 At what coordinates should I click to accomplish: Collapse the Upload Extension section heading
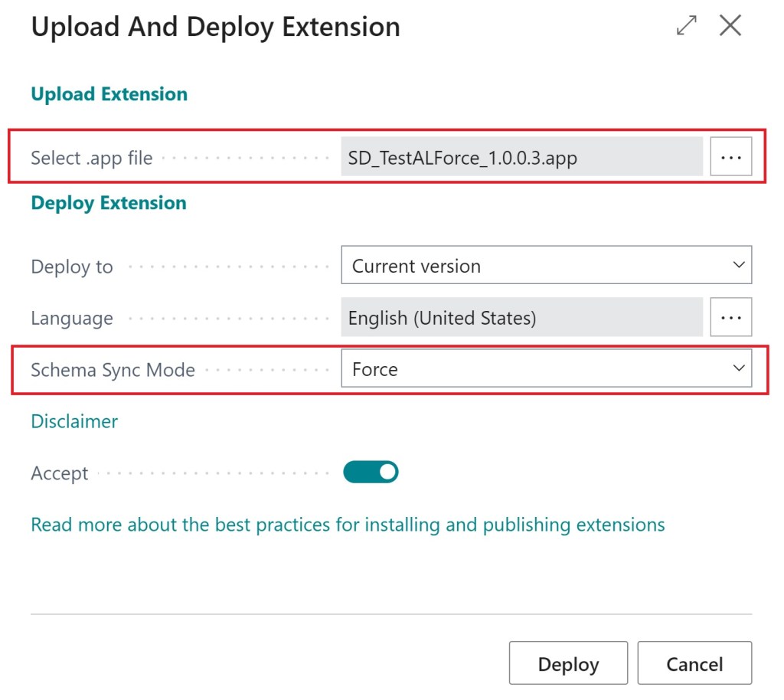(x=109, y=94)
